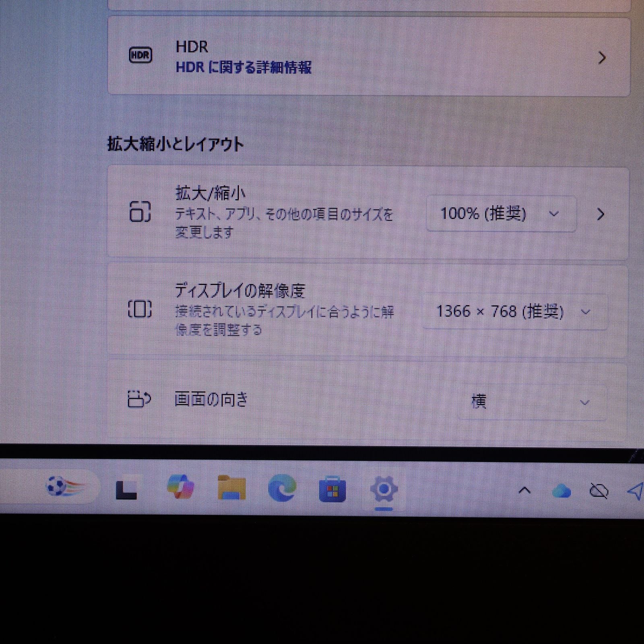
Task: Open the black L-shaped taskbar app
Action: tap(126, 490)
